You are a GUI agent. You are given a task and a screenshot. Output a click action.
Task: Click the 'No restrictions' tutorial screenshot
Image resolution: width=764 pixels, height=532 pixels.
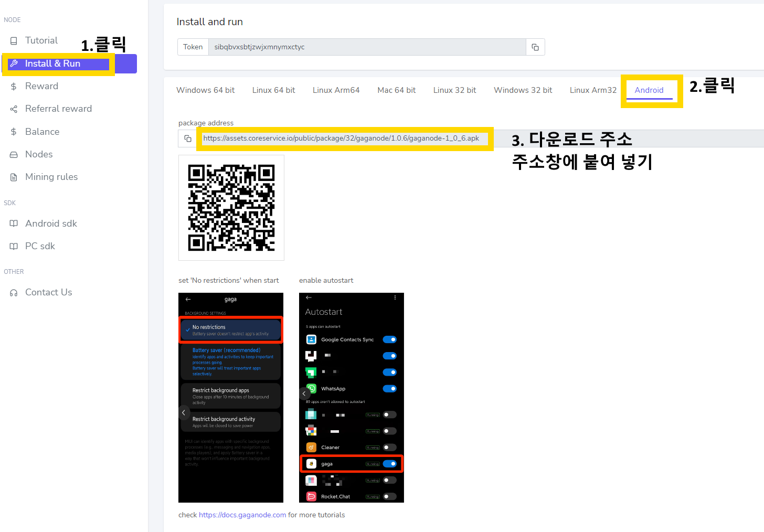231,398
